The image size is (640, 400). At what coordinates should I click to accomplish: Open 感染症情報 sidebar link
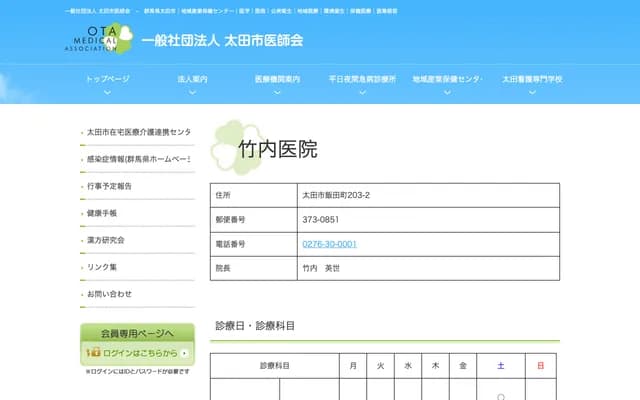click(138, 159)
